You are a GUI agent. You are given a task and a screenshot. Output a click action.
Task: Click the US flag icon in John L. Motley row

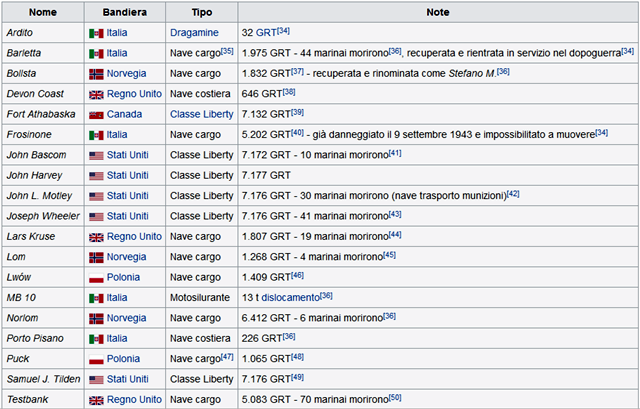96,197
